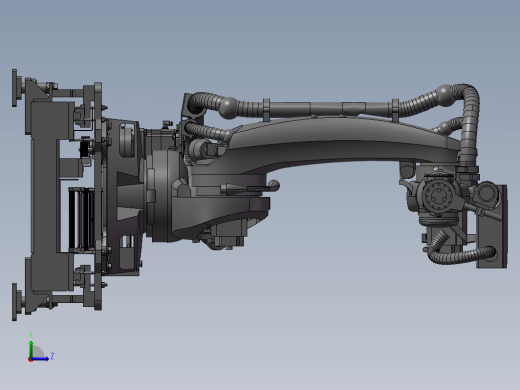Click the red origin dot of the triad
520x390 pixels.
coord(30,360)
